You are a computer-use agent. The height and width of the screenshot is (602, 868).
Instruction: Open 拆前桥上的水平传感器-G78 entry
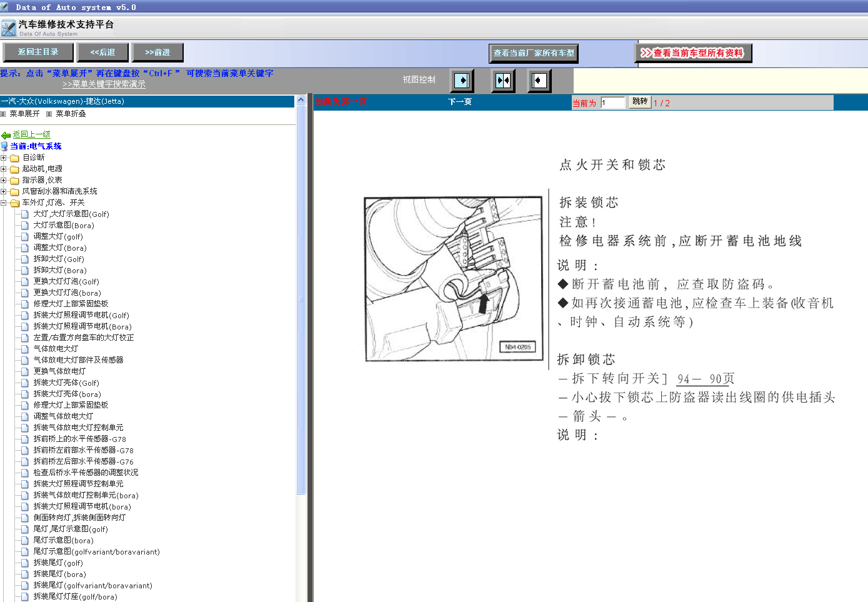point(79,439)
